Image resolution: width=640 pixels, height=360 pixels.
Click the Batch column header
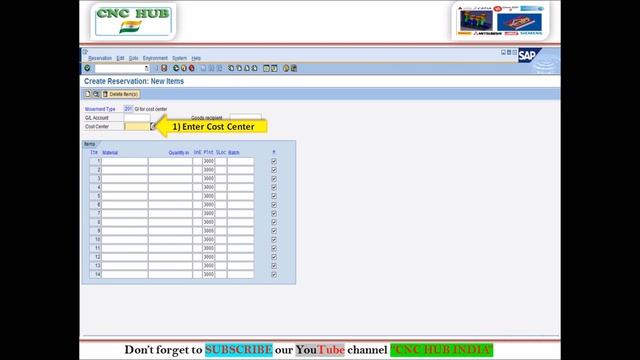tap(234, 153)
